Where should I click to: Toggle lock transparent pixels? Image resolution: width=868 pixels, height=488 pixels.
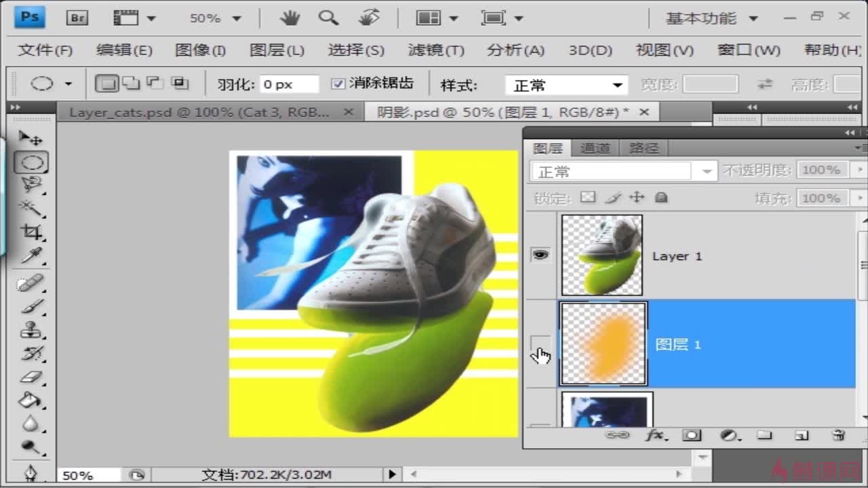(x=588, y=197)
